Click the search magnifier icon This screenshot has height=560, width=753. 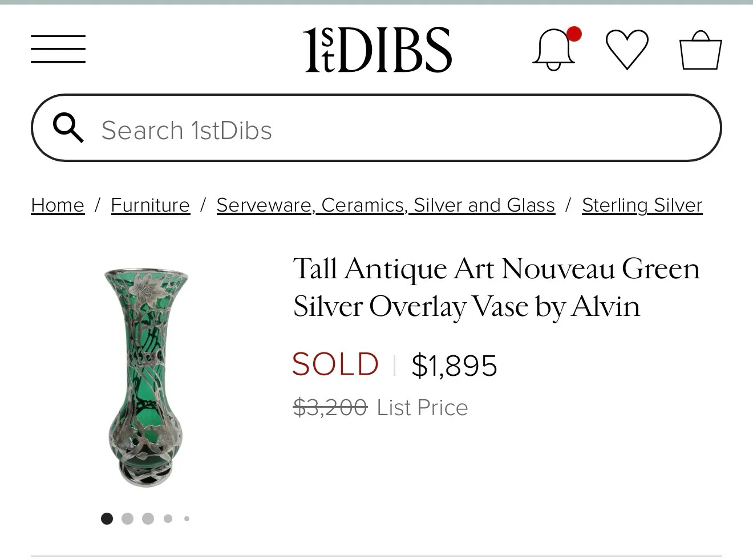pos(68,128)
